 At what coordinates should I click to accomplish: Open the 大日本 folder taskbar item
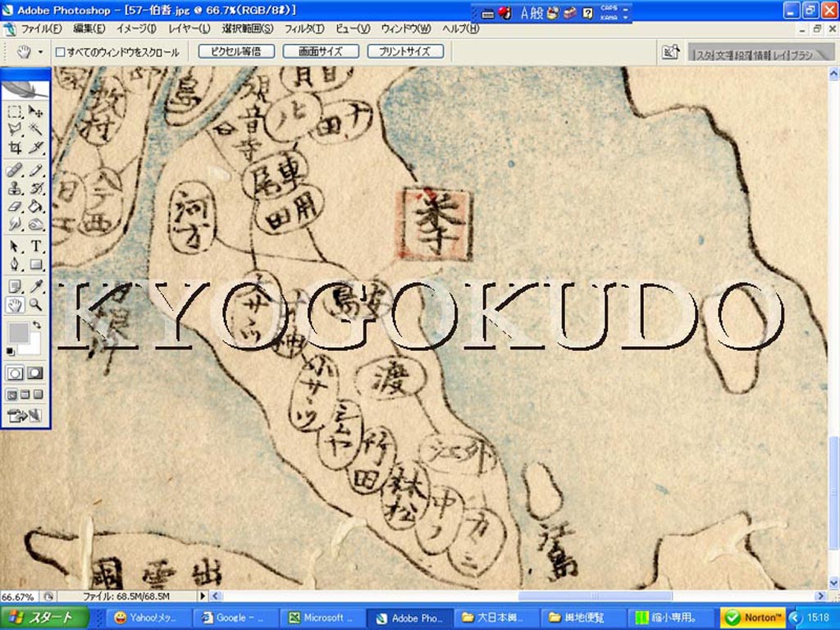tap(495, 618)
